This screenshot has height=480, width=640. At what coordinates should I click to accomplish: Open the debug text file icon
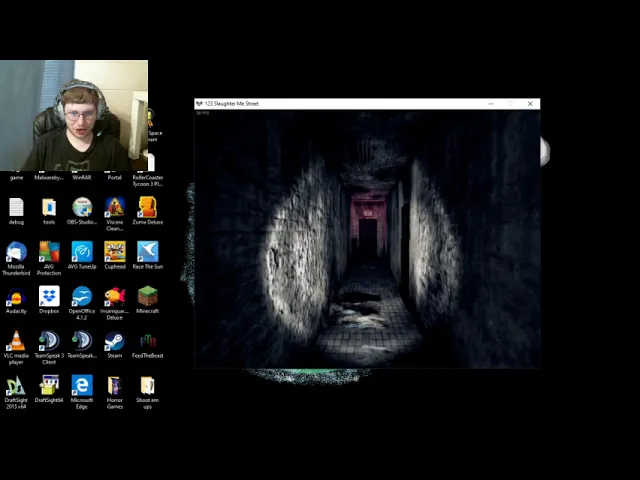(16, 207)
